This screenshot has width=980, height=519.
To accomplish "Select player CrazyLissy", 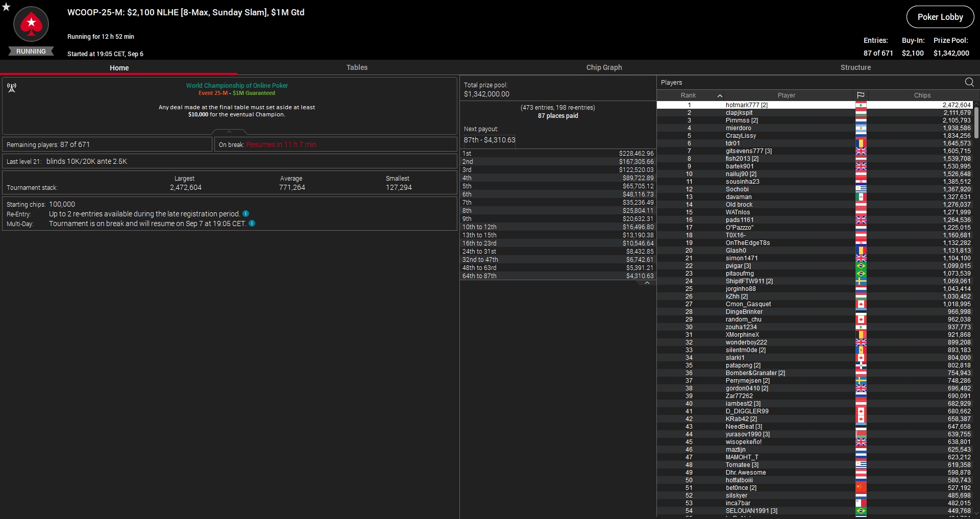I will (815, 136).
